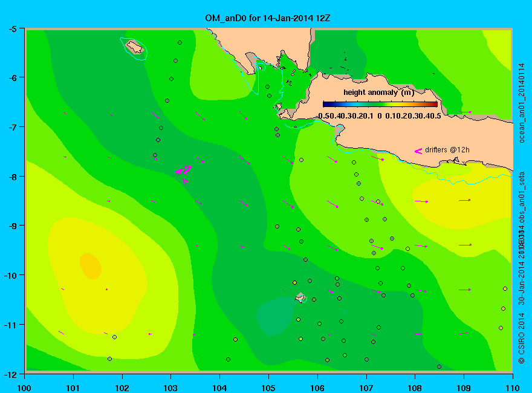Image resolution: width=532 pixels, height=393 pixels.
Task: Click the x-axis label "105"
Action: click(x=268, y=388)
